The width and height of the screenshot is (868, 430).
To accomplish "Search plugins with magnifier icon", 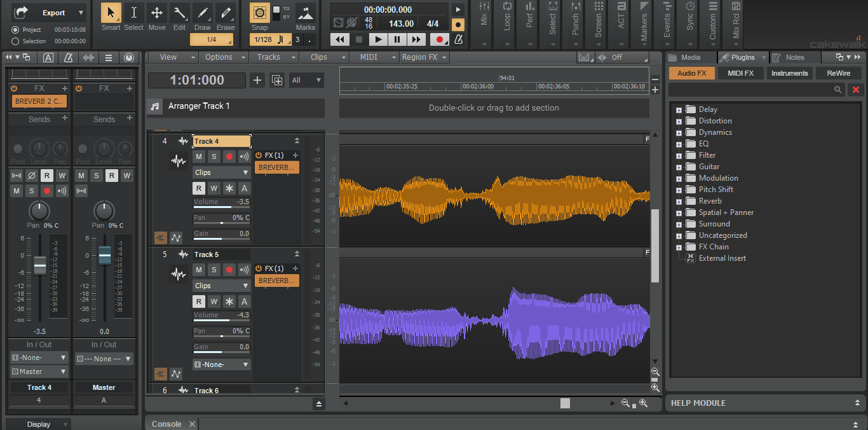I will [x=839, y=90].
